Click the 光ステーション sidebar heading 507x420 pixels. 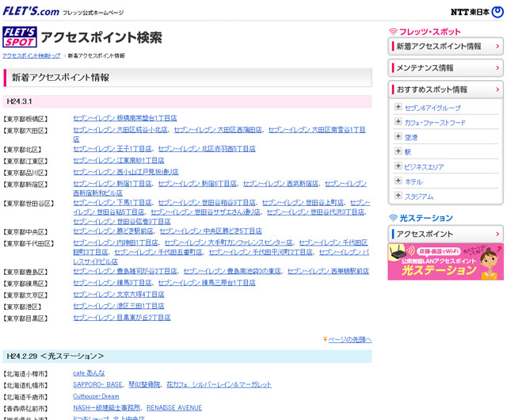[x=421, y=218]
